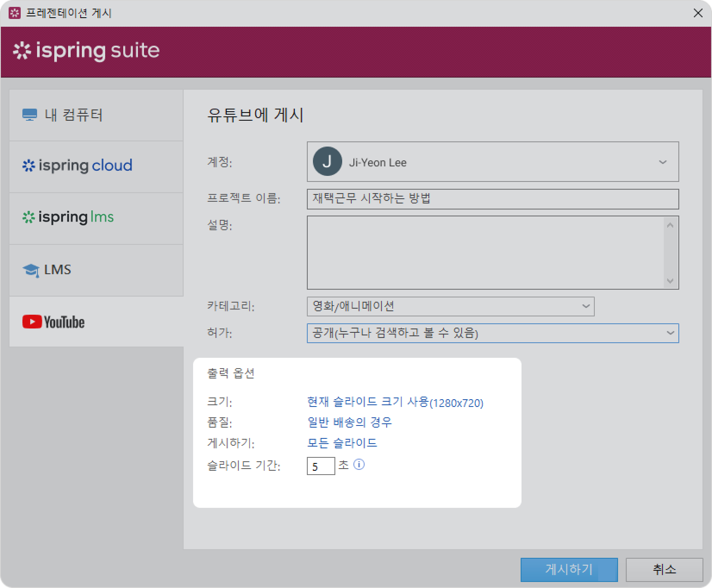Choose the LMS tab with graduation cap
Image resolution: width=712 pixels, height=588 pixels.
click(96, 270)
